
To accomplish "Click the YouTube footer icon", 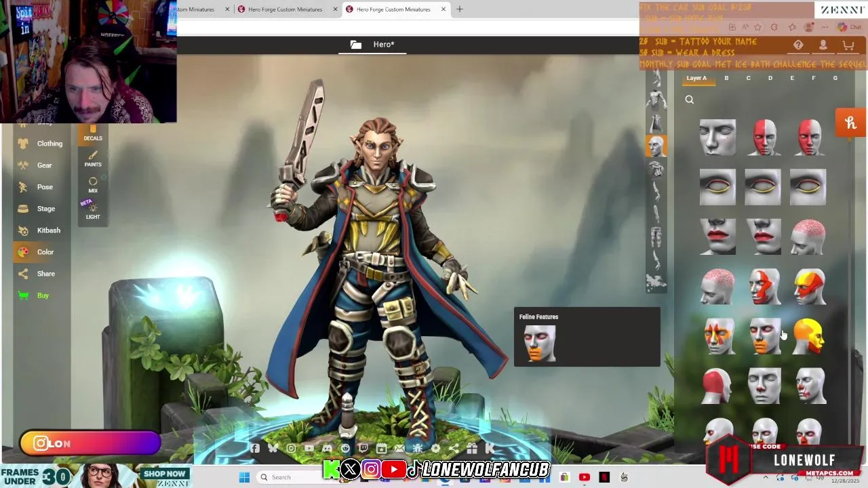I will pos(309,448).
